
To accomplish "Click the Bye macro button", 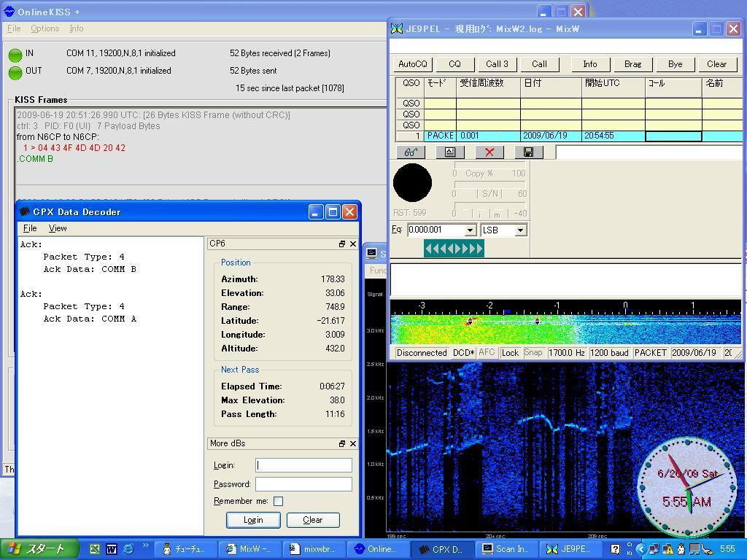I will pyautogui.click(x=675, y=64).
